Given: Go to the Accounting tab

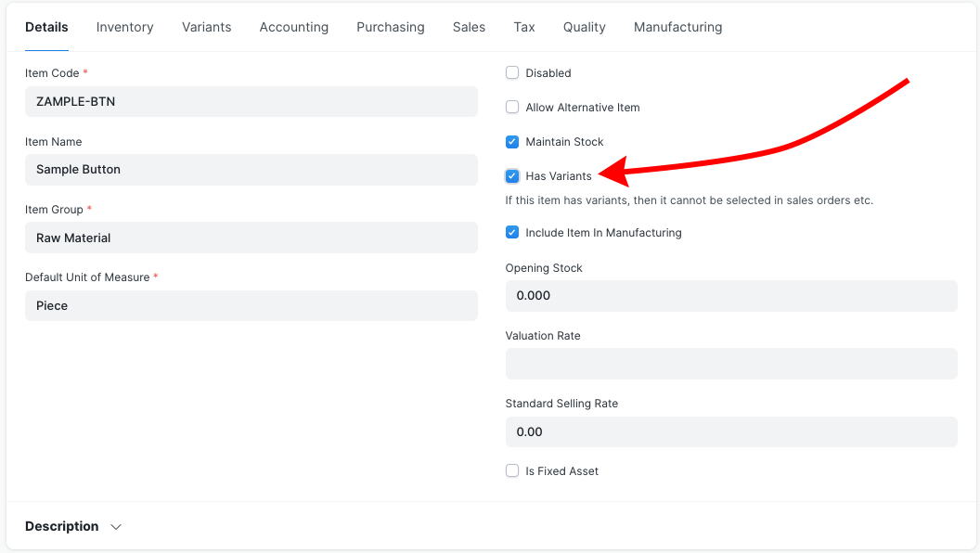Looking at the screenshot, I should click(294, 27).
